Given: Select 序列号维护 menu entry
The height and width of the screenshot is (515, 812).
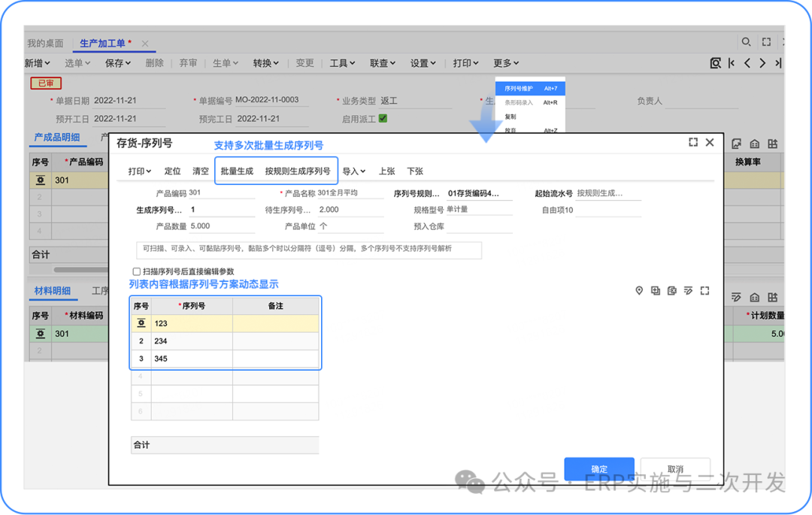Looking at the screenshot, I should pos(519,89).
